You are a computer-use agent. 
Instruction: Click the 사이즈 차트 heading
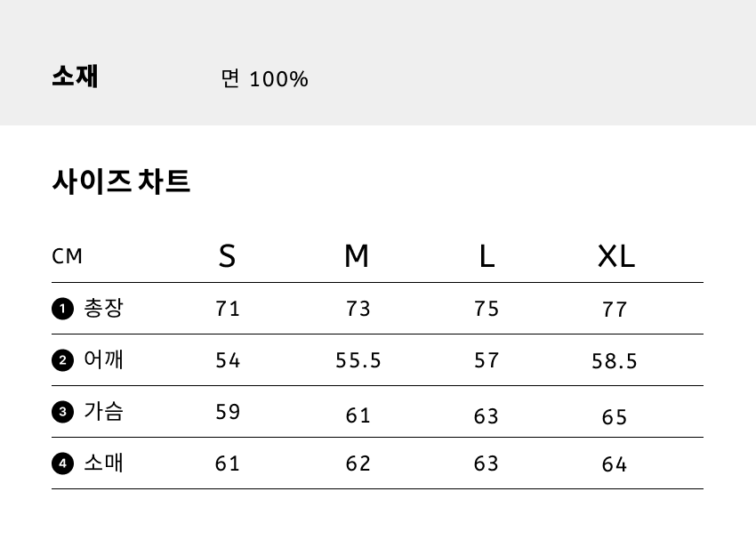(x=121, y=181)
